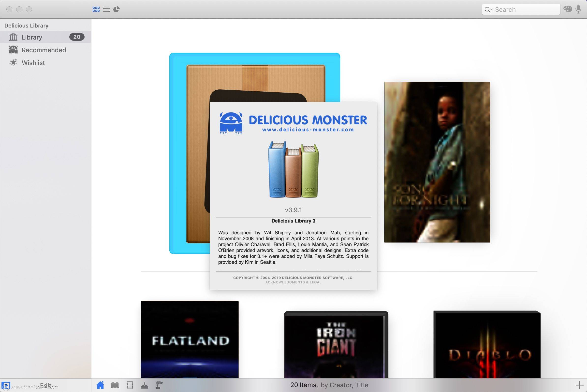Select the Flatland cover
The height and width of the screenshot is (392, 587).
pos(190,339)
